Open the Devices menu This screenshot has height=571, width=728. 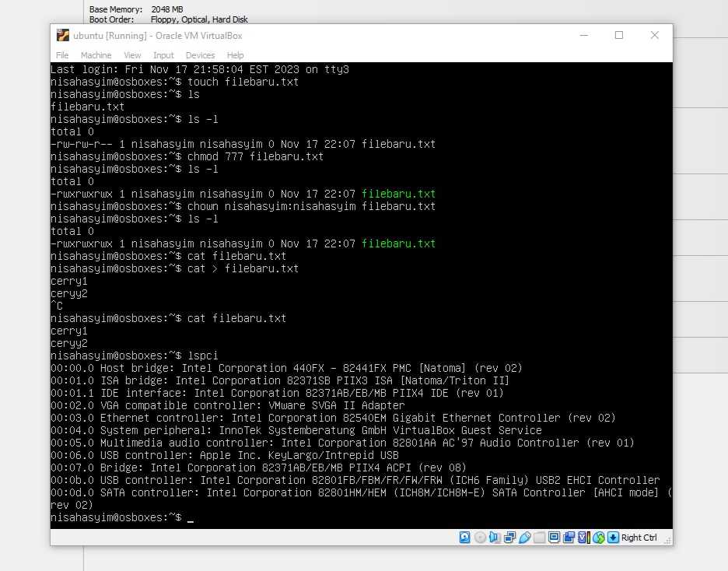(x=200, y=55)
